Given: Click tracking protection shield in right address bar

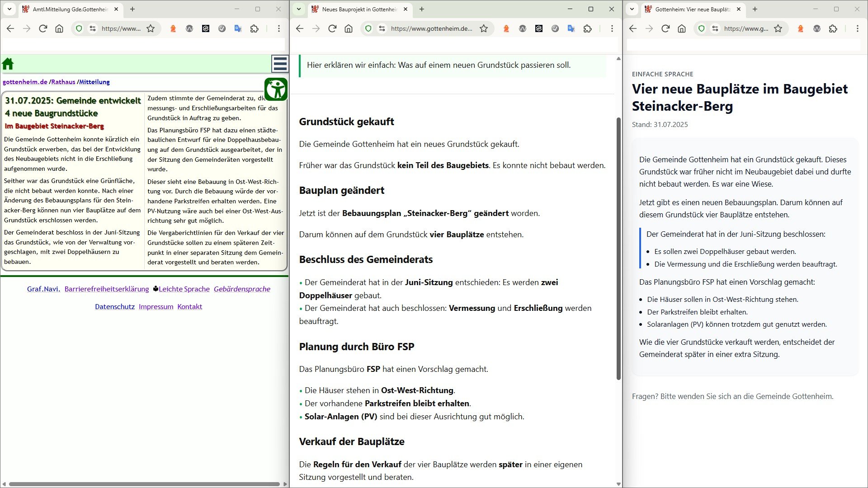Looking at the screenshot, I should pos(702,28).
